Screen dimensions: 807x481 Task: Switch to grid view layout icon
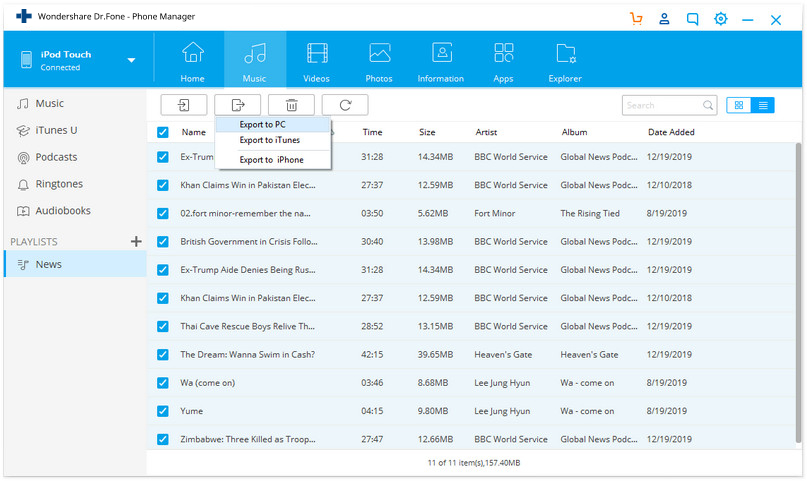739,105
